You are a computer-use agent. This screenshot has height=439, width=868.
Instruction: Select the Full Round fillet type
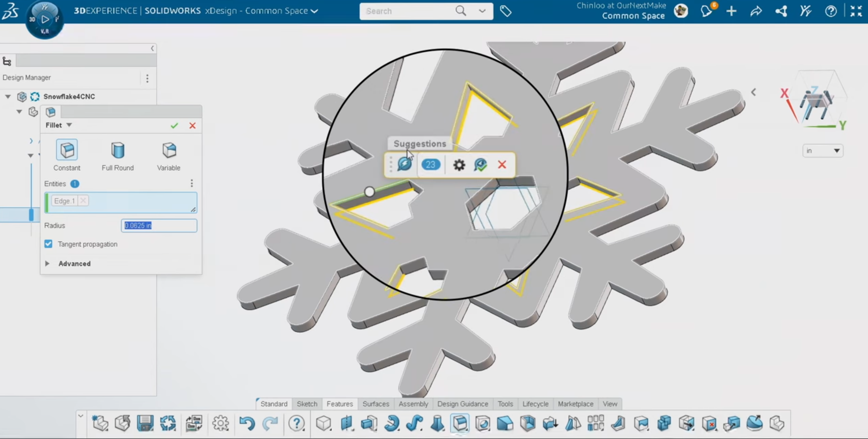(x=117, y=150)
